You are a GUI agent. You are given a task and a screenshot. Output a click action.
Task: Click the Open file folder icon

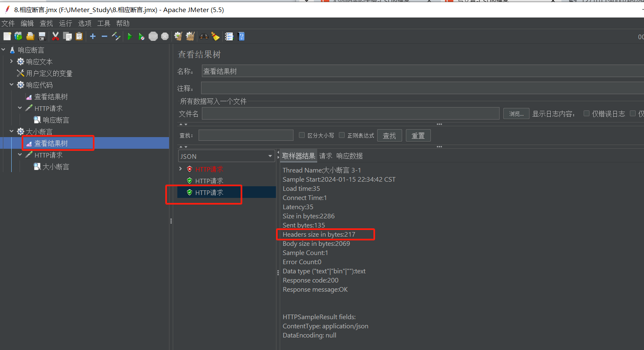pyautogui.click(x=30, y=37)
